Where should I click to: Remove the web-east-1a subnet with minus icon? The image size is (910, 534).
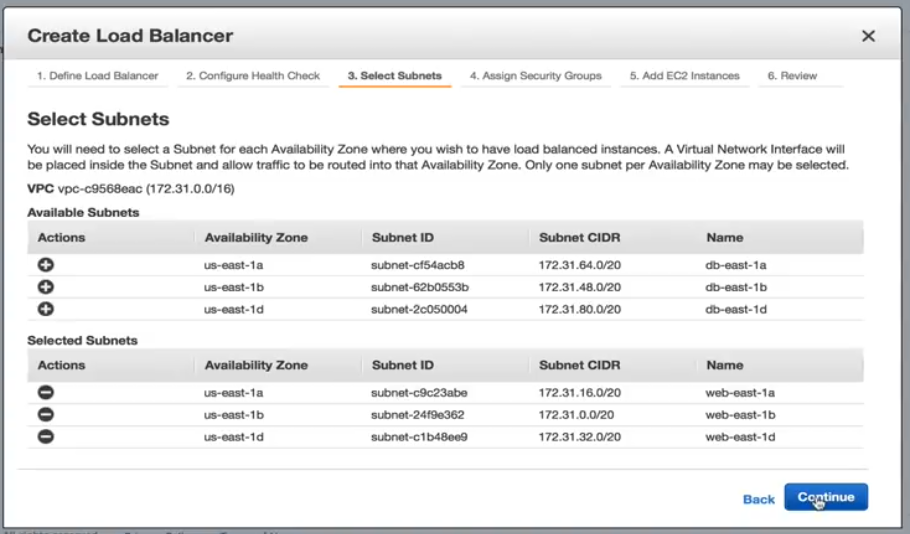tap(46, 393)
